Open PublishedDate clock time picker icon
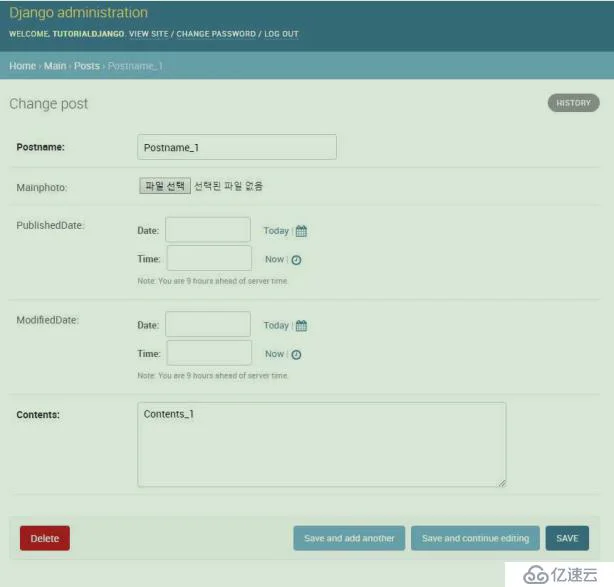The width and height of the screenshot is (614, 587). click(x=296, y=260)
